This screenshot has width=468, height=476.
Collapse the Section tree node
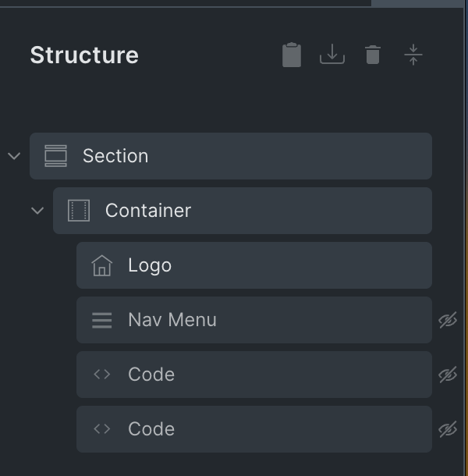pos(14,156)
